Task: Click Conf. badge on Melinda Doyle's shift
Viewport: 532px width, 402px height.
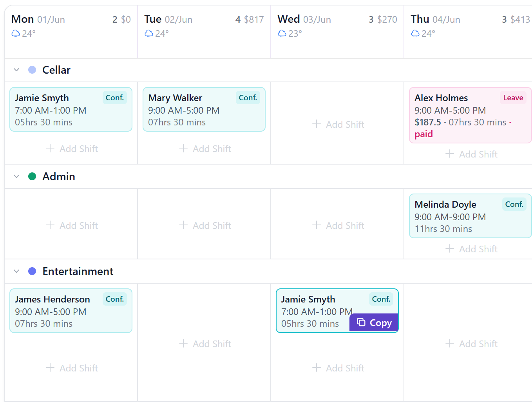Action: click(x=514, y=204)
